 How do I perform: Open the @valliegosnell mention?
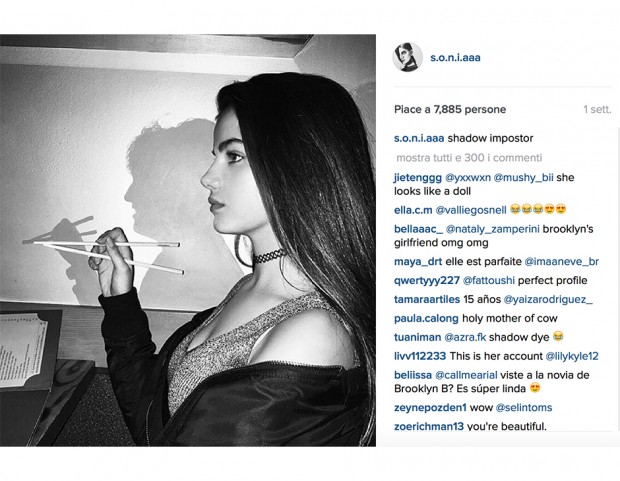pos(471,210)
